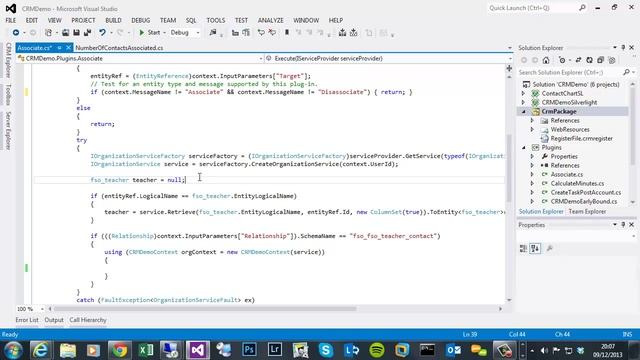Click Collapse All icon in Solution Explorer

[x=600, y=60]
